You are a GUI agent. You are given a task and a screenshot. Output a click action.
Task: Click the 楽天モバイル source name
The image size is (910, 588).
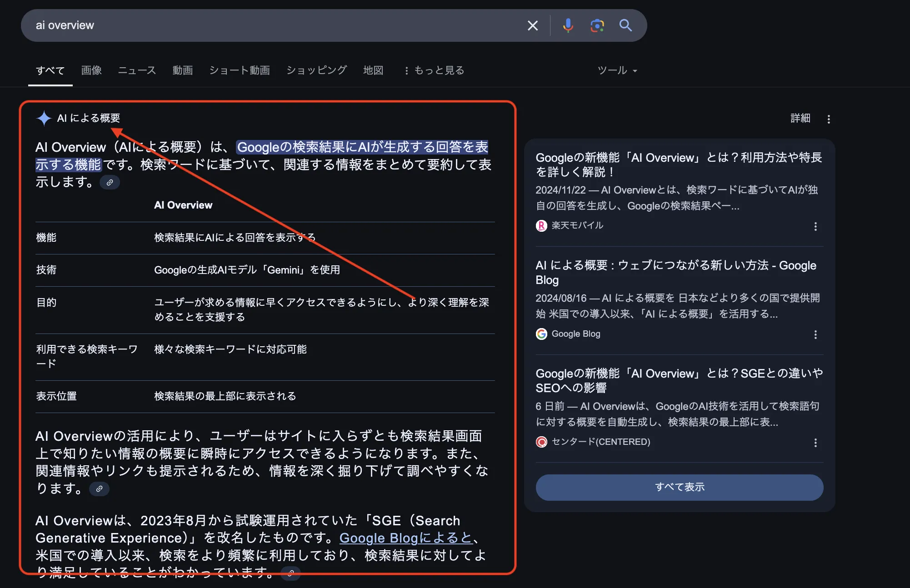[x=577, y=225]
